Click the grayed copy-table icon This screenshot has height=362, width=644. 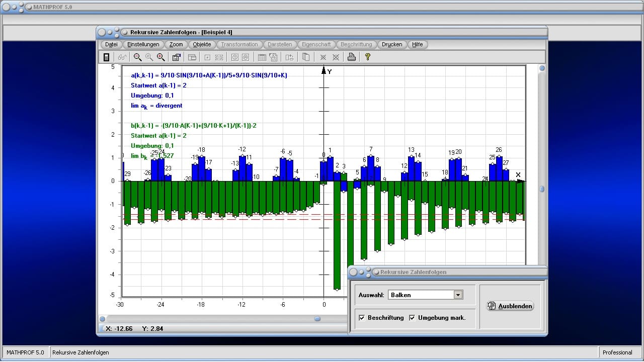273,57
